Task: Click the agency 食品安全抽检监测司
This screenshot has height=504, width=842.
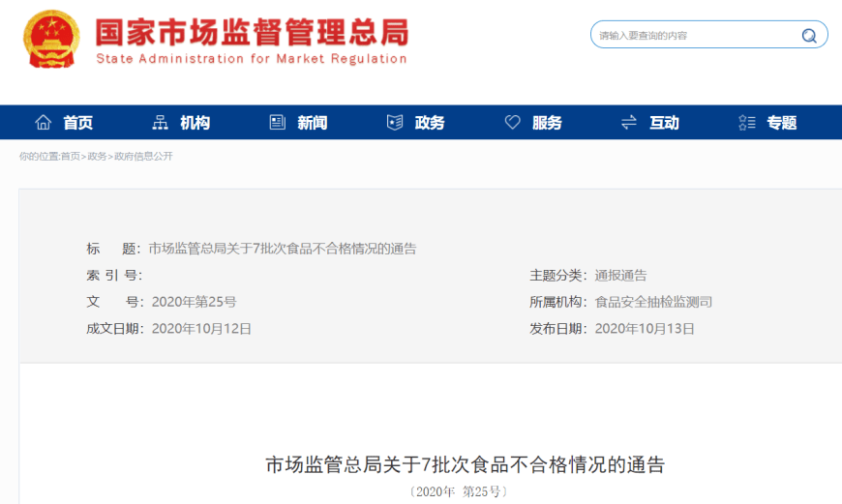Action: point(653,302)
